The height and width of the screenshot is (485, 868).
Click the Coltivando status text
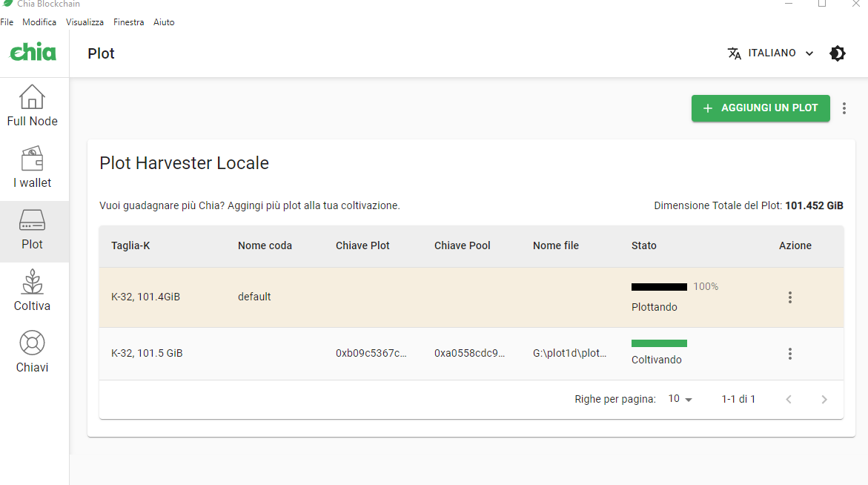click(x=657, y=360)
